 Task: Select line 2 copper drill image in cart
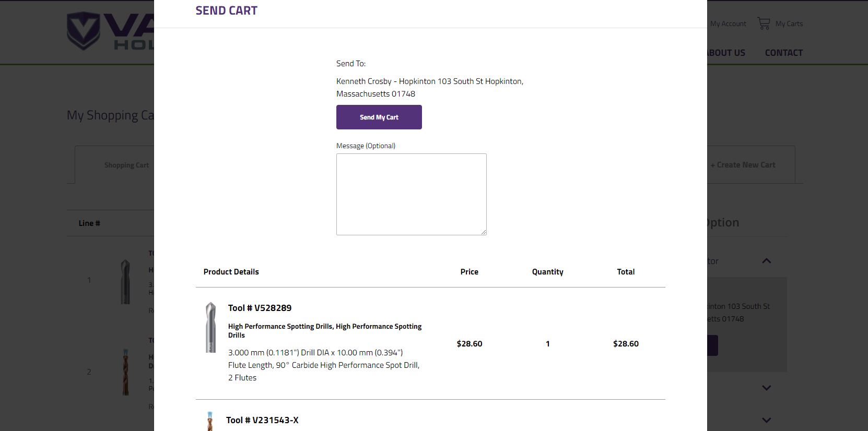click(125, 372)
